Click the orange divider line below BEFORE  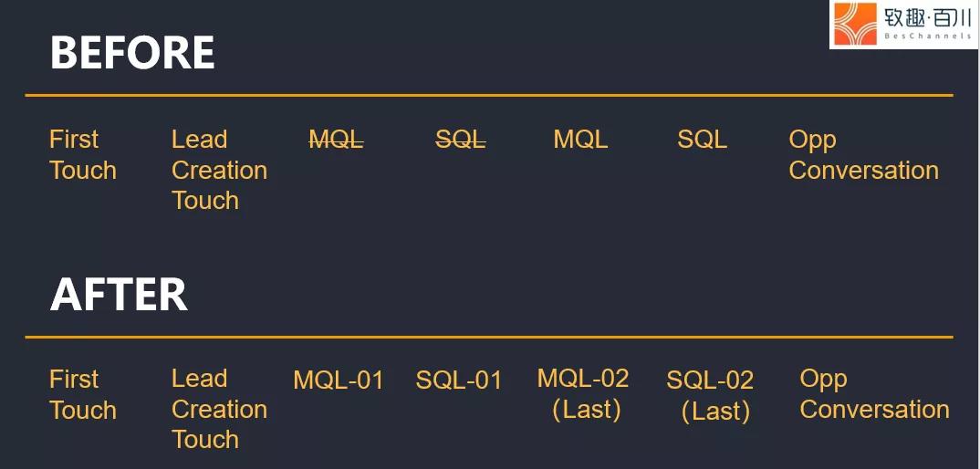pos(489,95)
